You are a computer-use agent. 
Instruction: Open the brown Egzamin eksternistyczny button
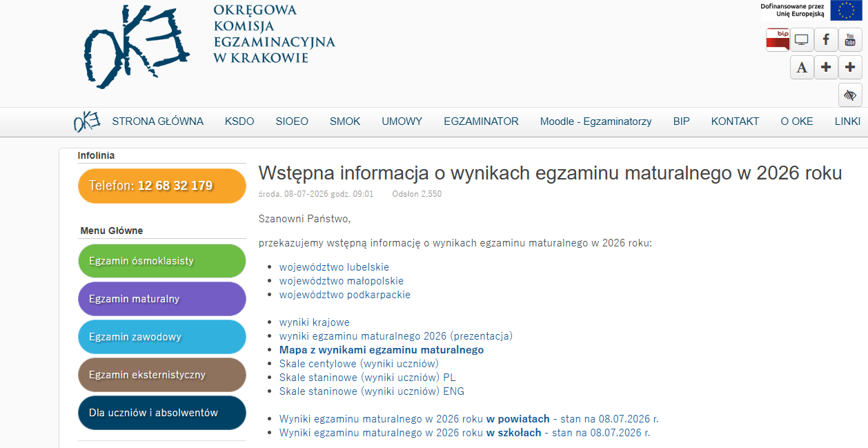(162, 375)
